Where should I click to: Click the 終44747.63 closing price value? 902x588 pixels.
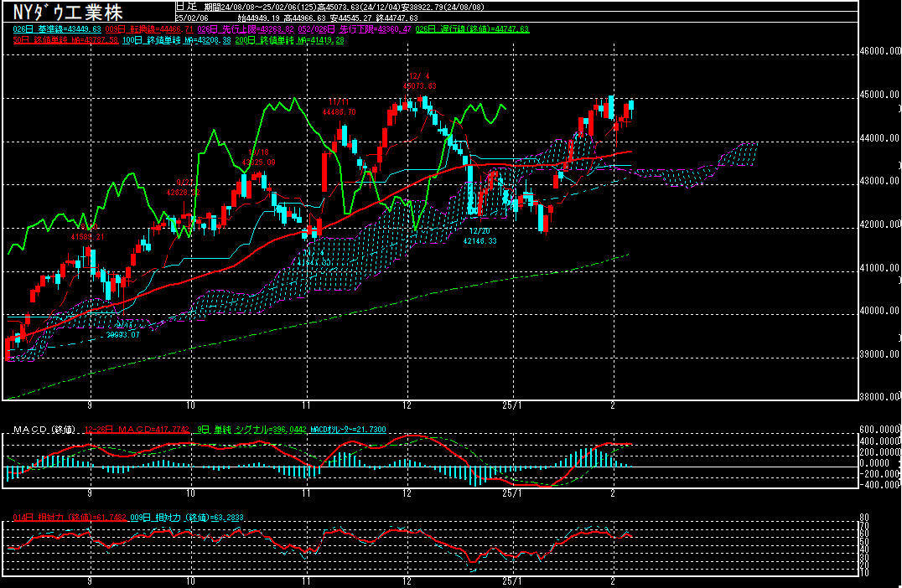(397, 18)
